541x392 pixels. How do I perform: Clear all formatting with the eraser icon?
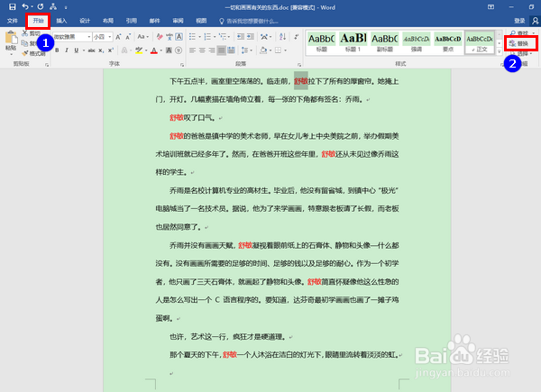(x=160, y=37)
